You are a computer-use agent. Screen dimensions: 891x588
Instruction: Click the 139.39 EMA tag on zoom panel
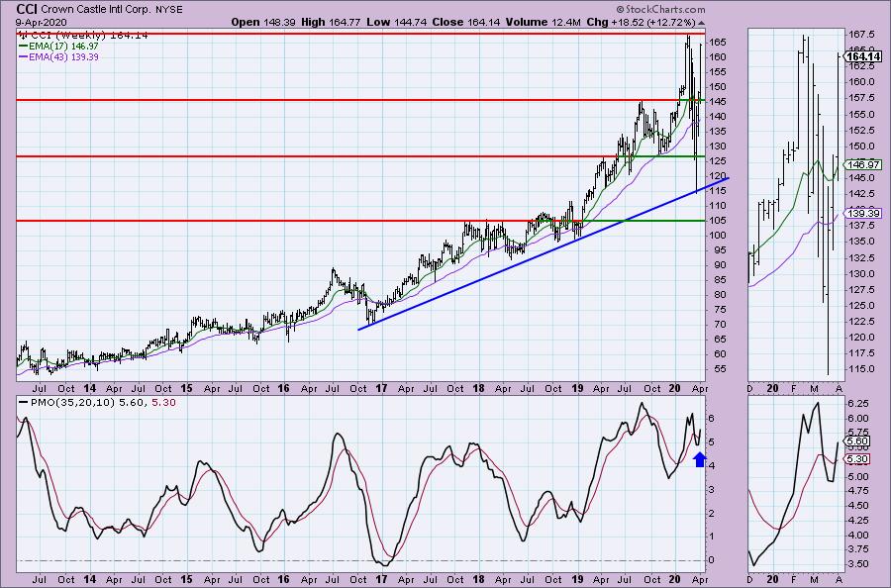tap(862, 214)
